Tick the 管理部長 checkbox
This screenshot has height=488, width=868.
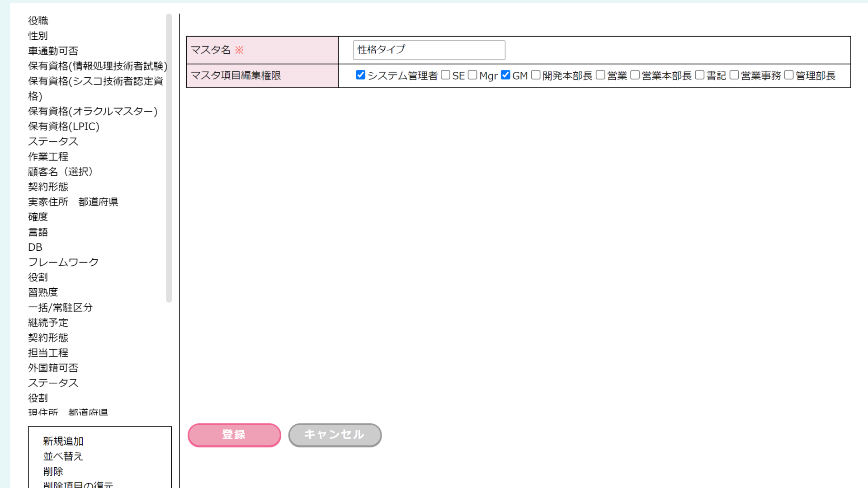[x=789, y=75]
